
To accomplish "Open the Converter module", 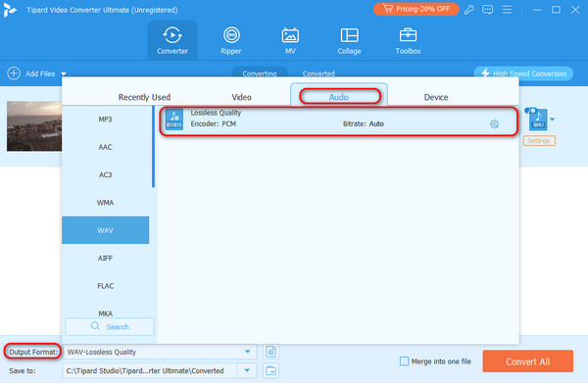I will point(172,40).
